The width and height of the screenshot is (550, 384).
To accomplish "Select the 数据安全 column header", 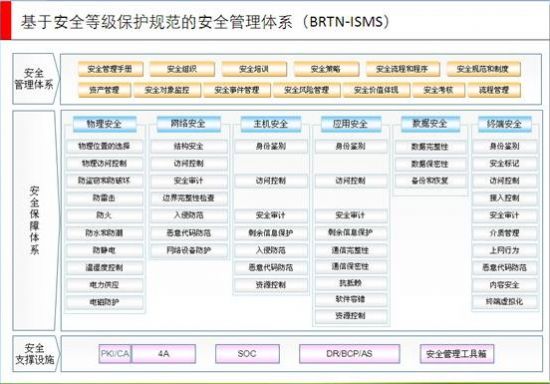I will click(430, 124).
